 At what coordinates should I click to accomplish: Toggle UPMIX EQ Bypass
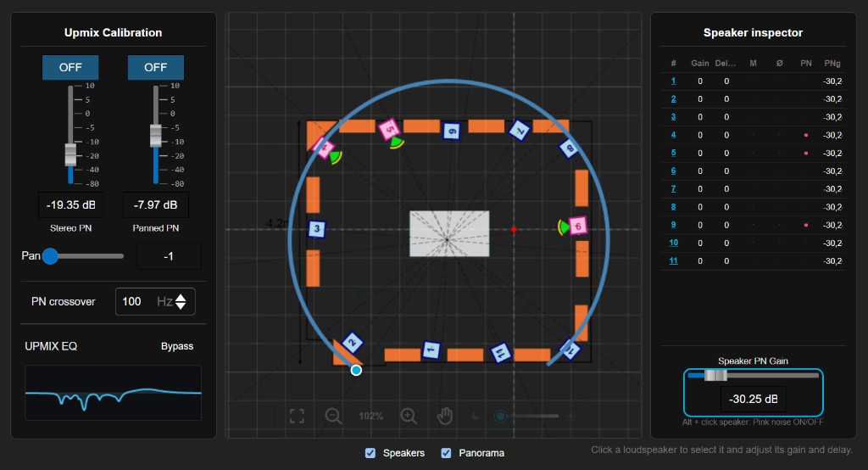177,346
